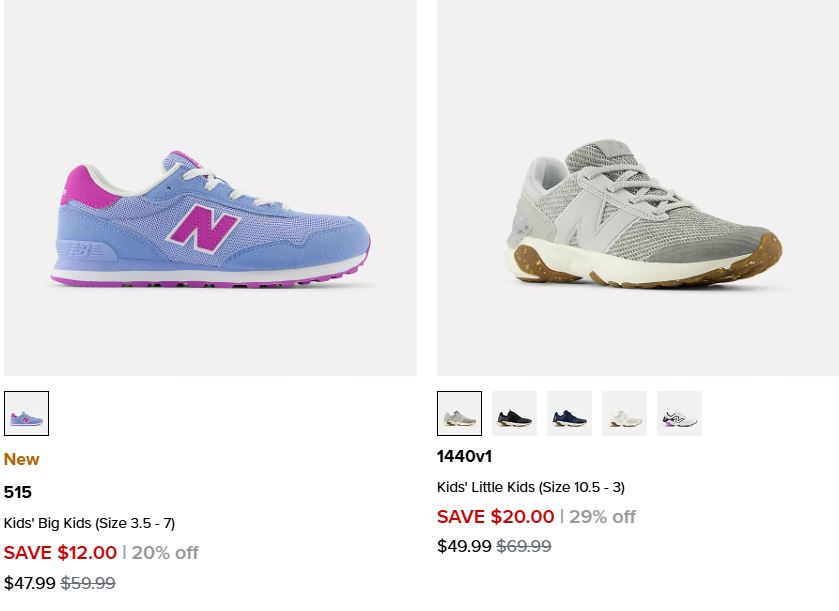Viewport: 839px width, 611px height.
Task: Select the blue and pink 515 swatch
Action: pos(26,414)
